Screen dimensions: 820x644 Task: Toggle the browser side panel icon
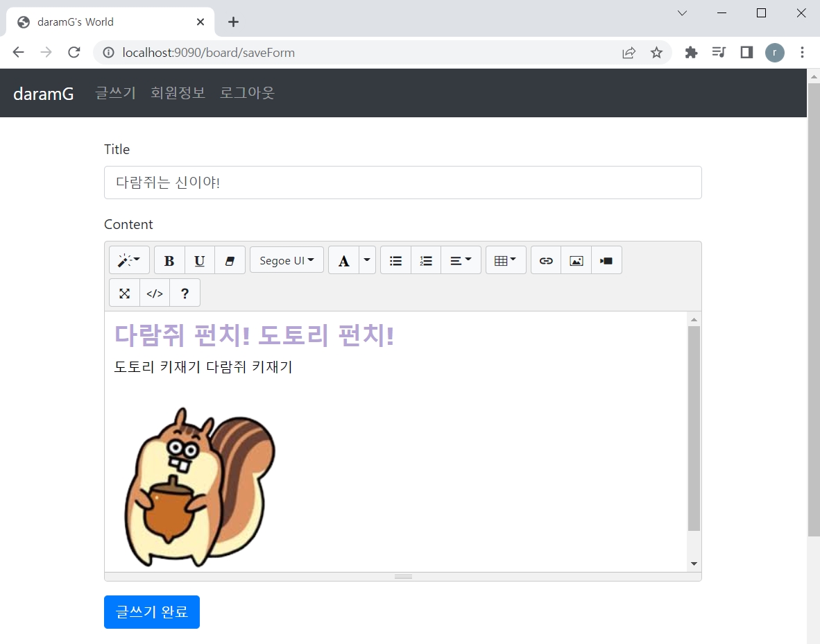tap(746, 52)
